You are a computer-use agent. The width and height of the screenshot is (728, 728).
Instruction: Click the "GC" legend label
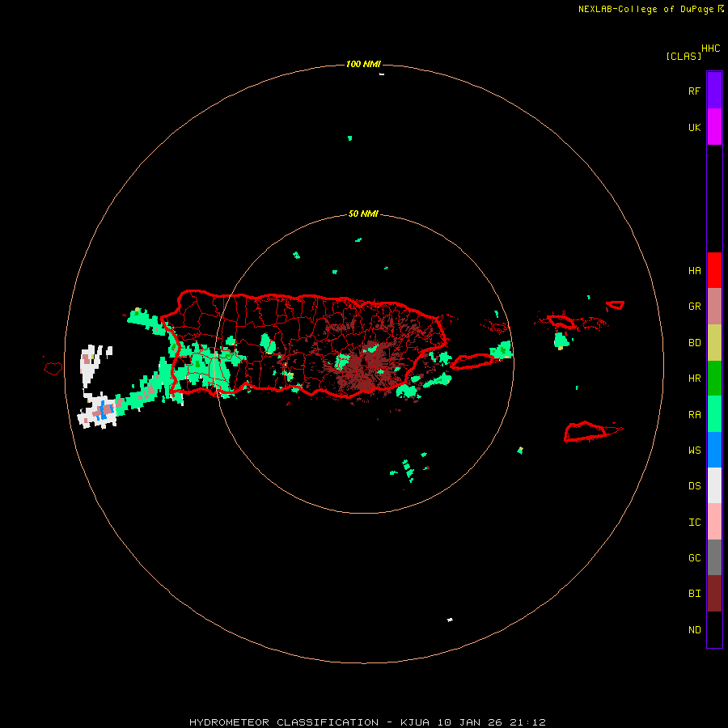pos(694,558)
